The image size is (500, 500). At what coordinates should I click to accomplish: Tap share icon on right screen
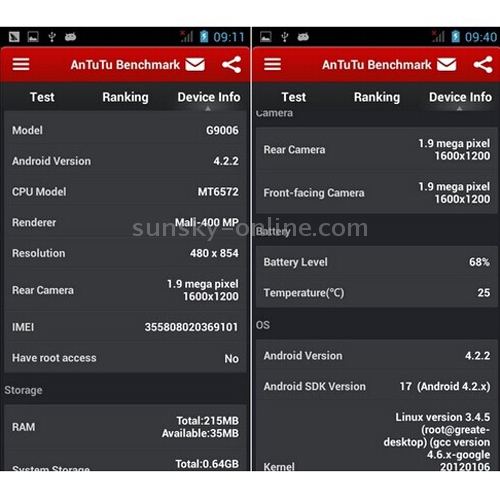[483, 64]
